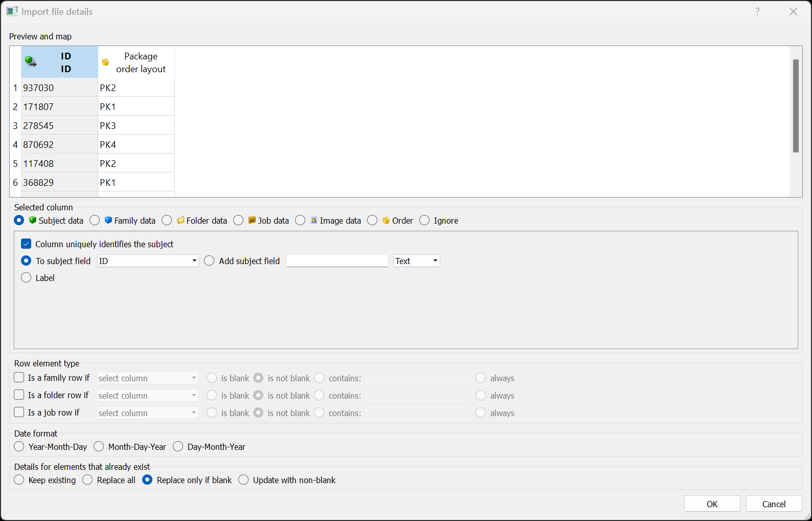Enable the Is a job row if checkbox

(19, 412)
